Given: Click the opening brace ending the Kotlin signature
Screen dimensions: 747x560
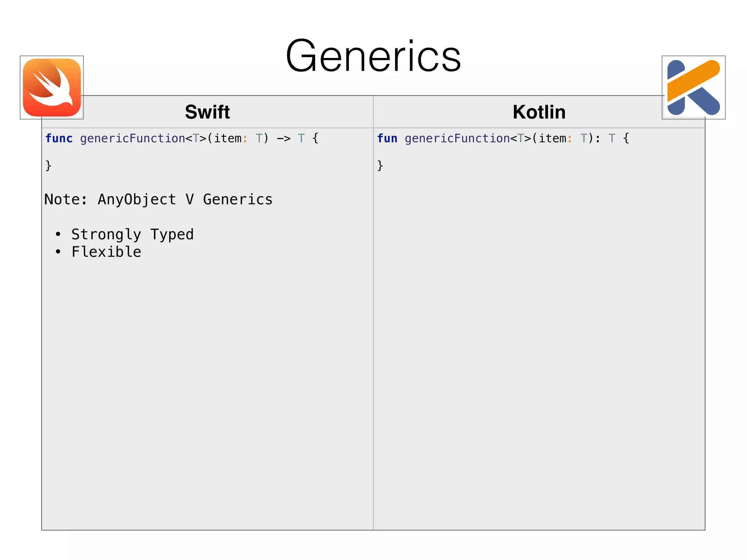Looking at the screenshot, I should coord(626,139).
